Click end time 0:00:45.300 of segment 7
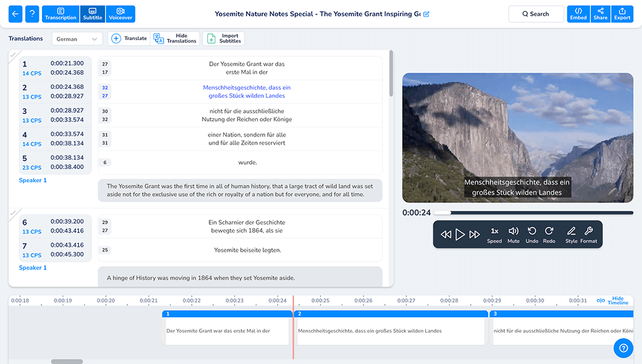Screen dimensions: 642x364 pyautogui.click(x=67, y=254)
